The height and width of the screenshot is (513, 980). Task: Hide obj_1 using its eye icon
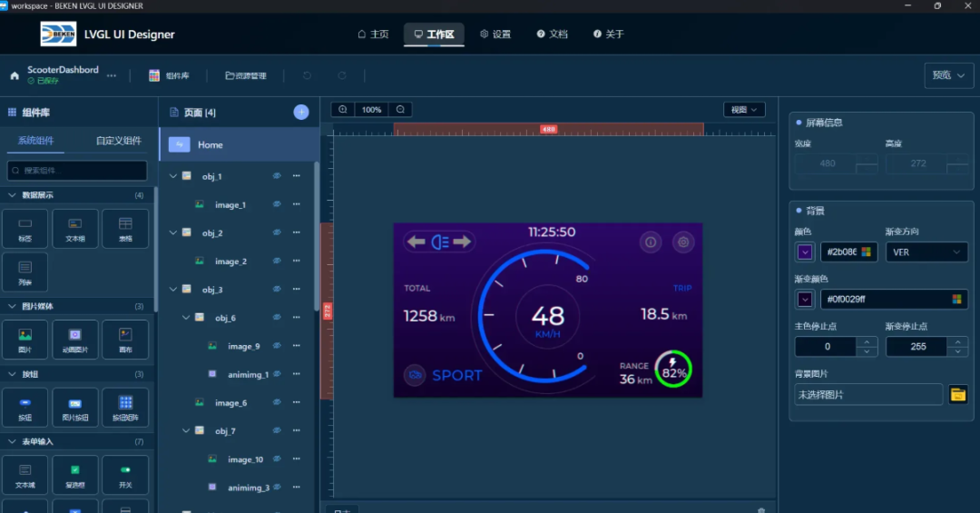point(277,176)
